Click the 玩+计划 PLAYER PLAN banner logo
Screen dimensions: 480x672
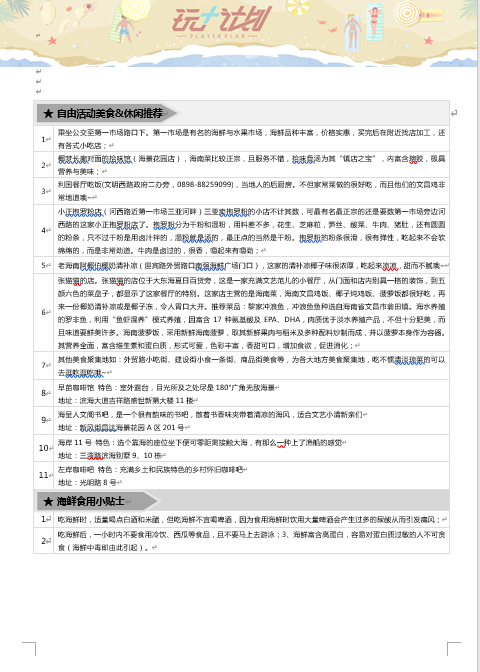click(222, 21)
